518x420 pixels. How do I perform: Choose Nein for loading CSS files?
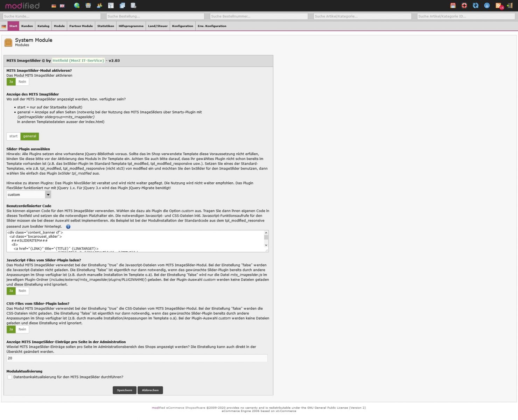22,329
